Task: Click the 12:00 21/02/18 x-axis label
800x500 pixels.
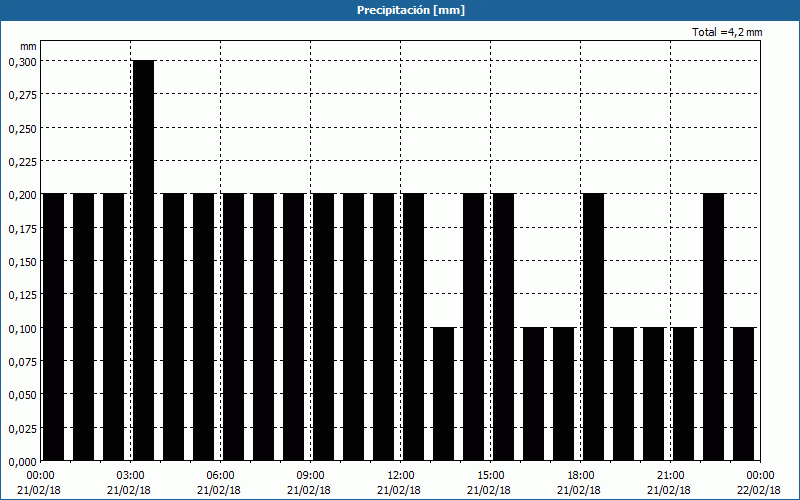Action: pyautogui.click(x=401, y=483)
